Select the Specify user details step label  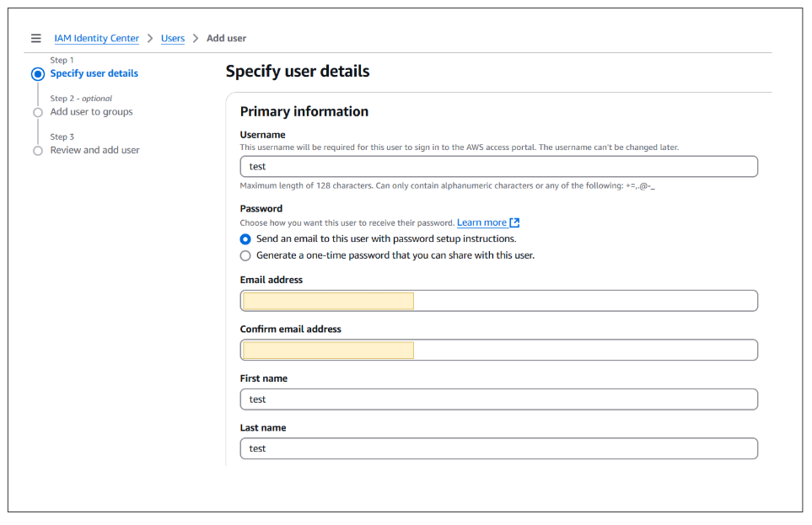(94, 74)
